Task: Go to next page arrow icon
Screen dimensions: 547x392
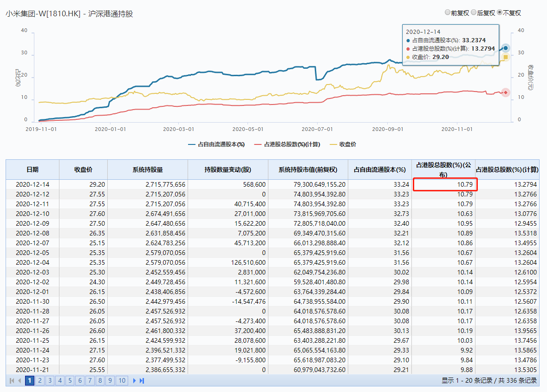Action: 134,380
